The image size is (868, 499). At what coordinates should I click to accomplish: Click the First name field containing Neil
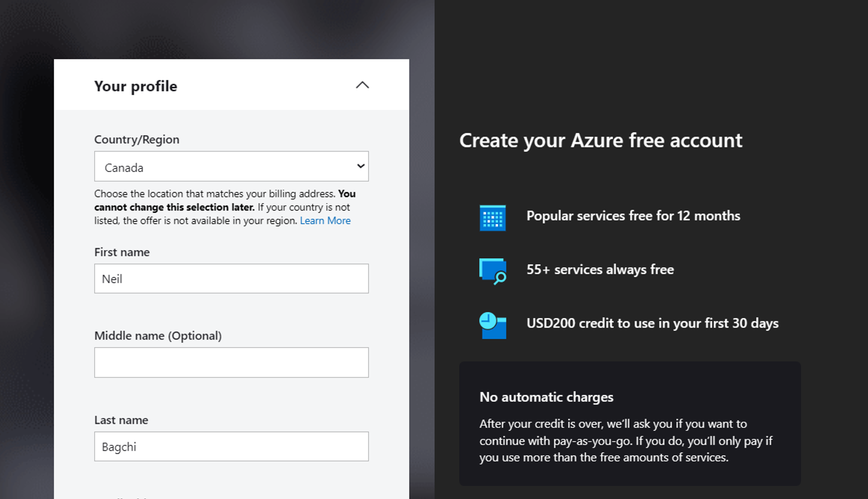click(231, 279)
